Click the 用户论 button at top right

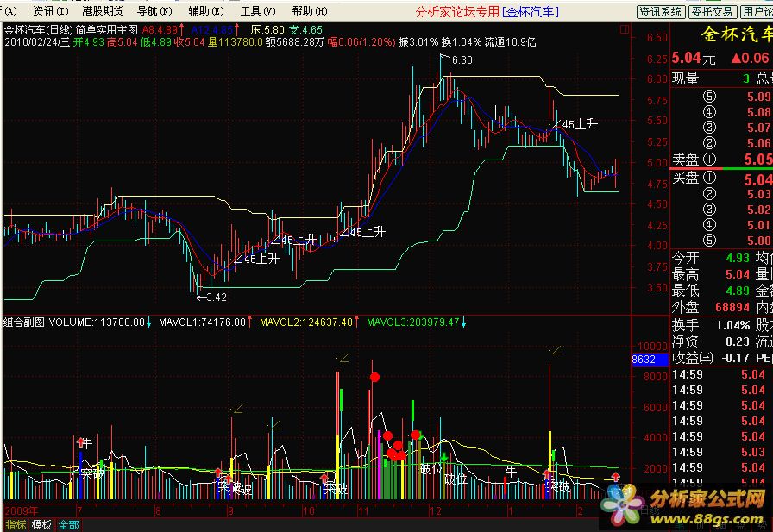point(757,11)
